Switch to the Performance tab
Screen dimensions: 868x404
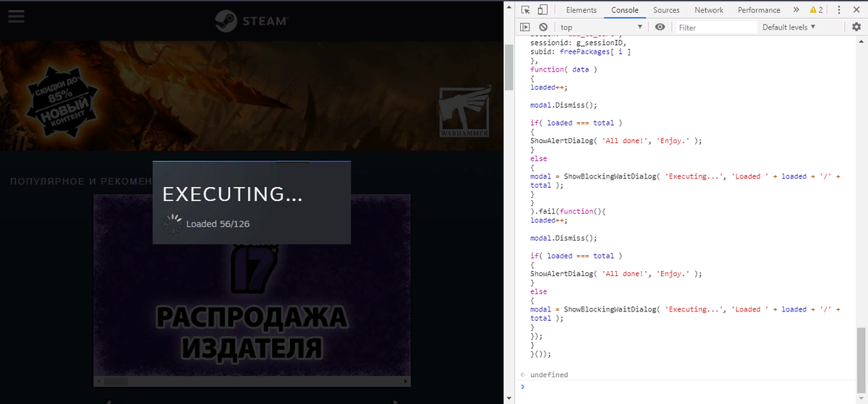tap(759, 10)
